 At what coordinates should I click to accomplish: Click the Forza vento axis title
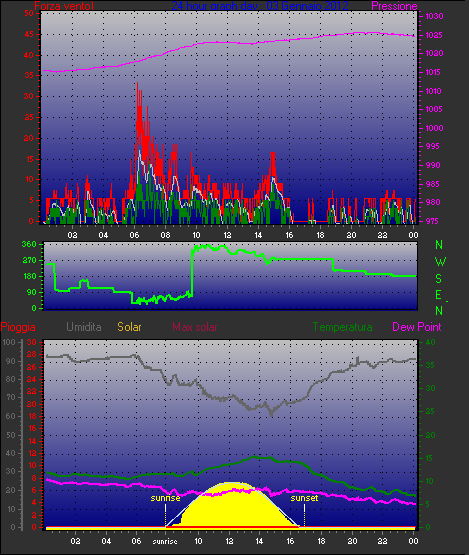coord(64,6)
